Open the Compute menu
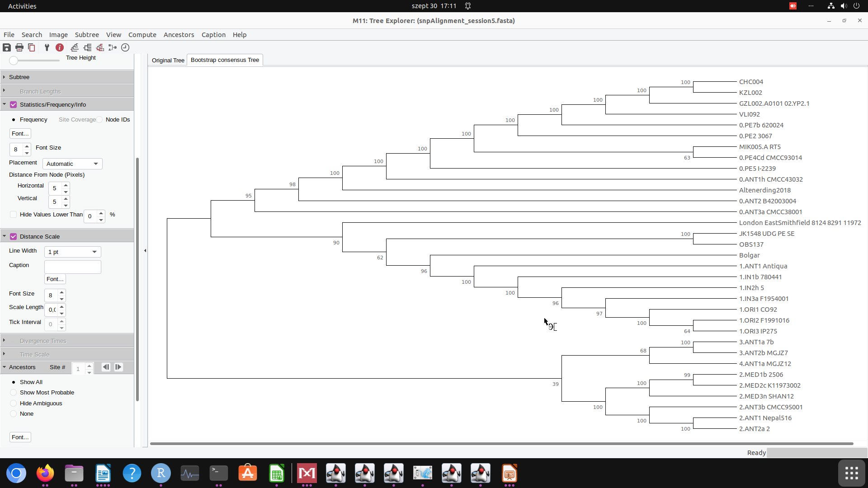This screenshot has height=488, width=868. (142, 35)
